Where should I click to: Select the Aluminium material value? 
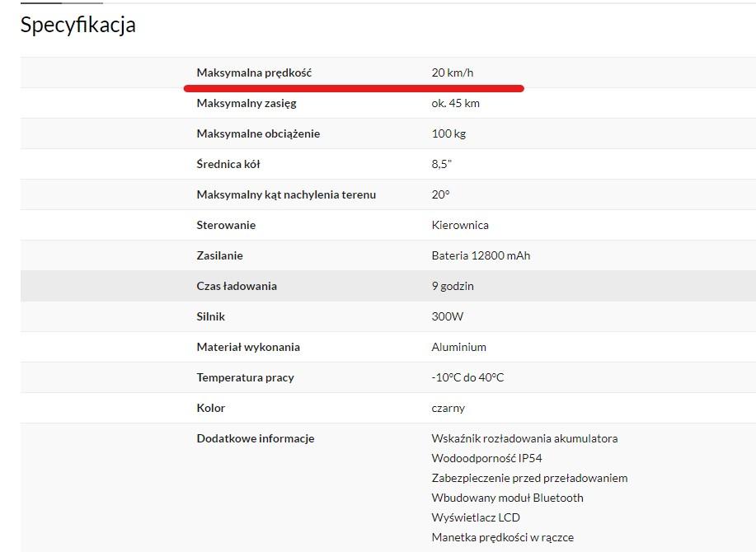(458, 347)
